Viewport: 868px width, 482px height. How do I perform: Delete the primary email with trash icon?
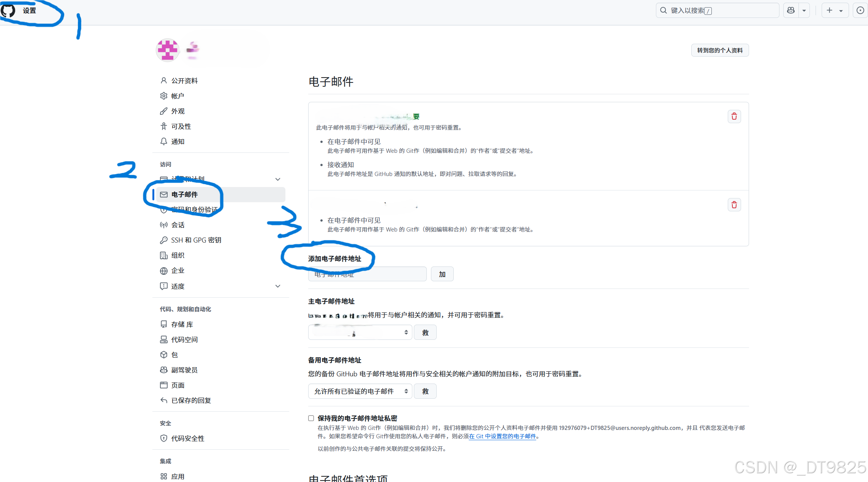click(x=734, y=116)
